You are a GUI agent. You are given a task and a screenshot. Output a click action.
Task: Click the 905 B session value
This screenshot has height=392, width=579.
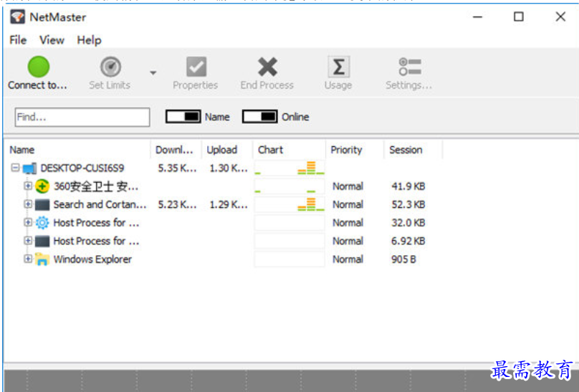pos(403,259)
